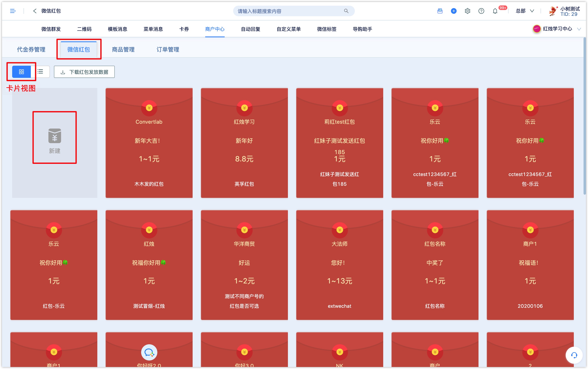Open the 微信标签 menu
Screen dimensions: 588x369
click(327, 29)
